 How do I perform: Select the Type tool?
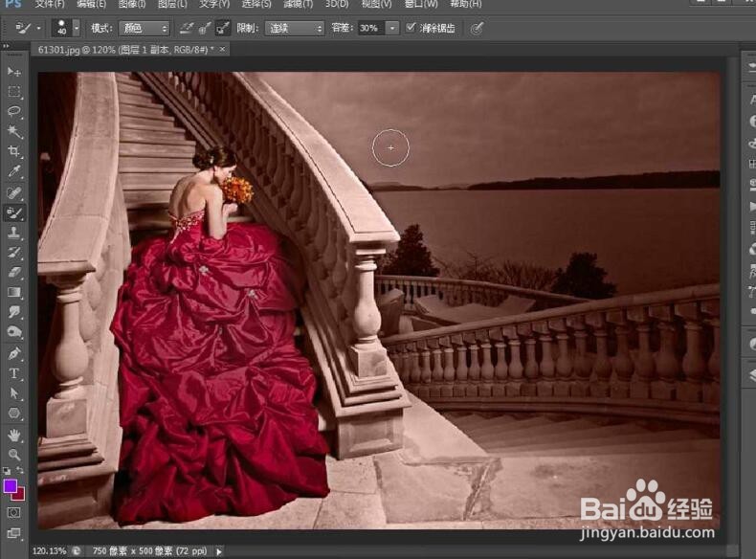[x=14, y=374]
